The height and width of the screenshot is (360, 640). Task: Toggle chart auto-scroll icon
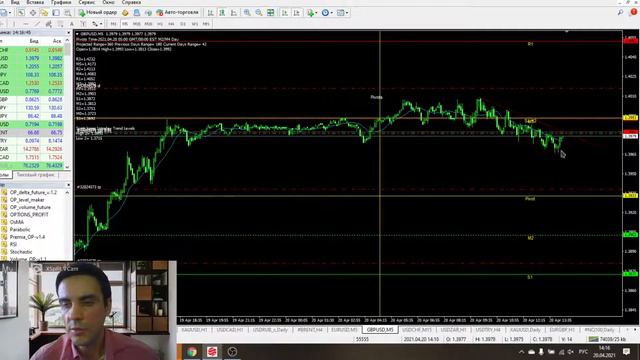pyautogui.click(x=284, y=13)
